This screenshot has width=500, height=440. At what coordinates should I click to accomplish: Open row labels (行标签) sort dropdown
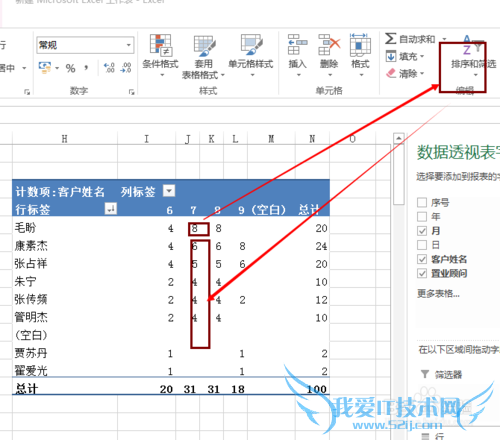(111, 208)
